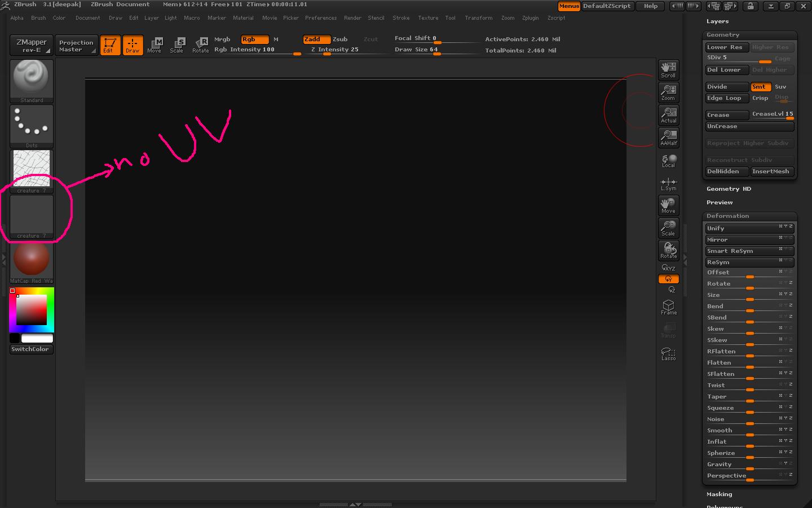Open Projection Master
812x508 pixels.
(76, 46)
